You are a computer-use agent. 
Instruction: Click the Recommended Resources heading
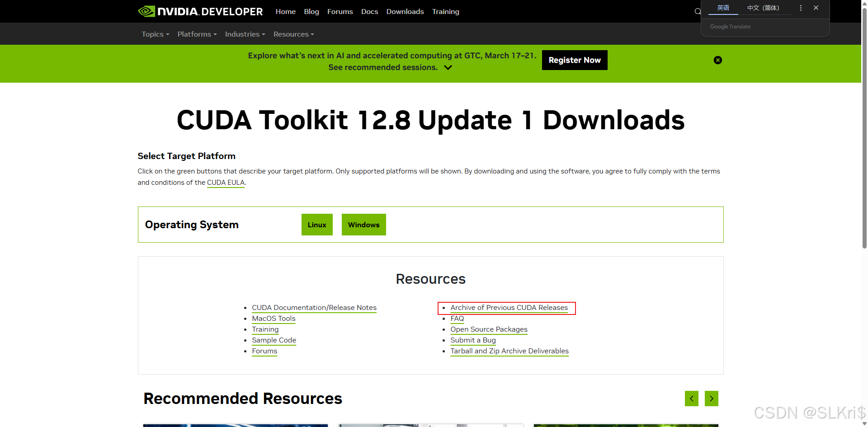pyautogui.click(x=243, y=399)
